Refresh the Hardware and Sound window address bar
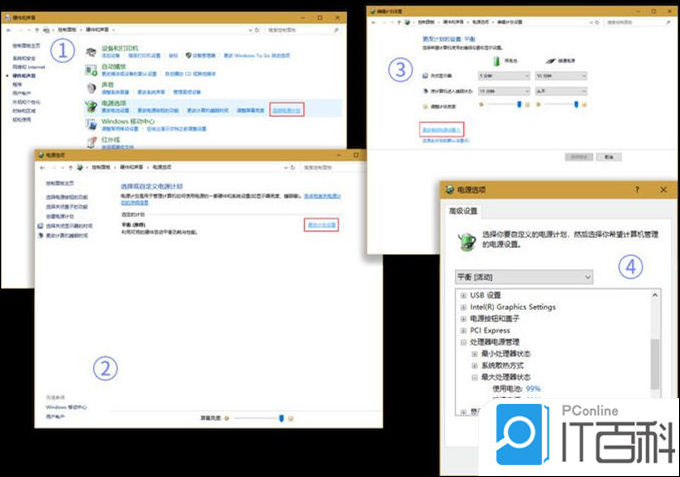 (257, 30)
